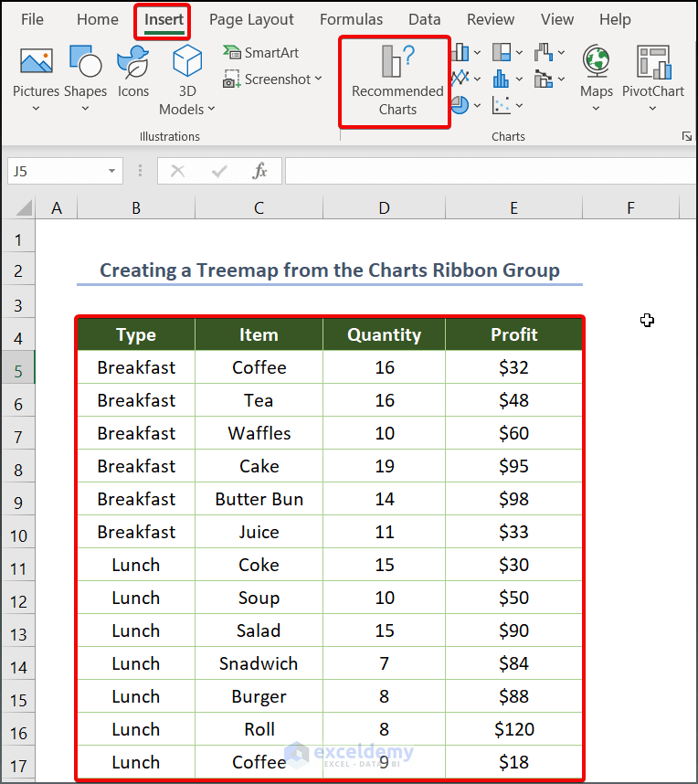
Task: Select the $95 profit cell
Action: [514, 466]
